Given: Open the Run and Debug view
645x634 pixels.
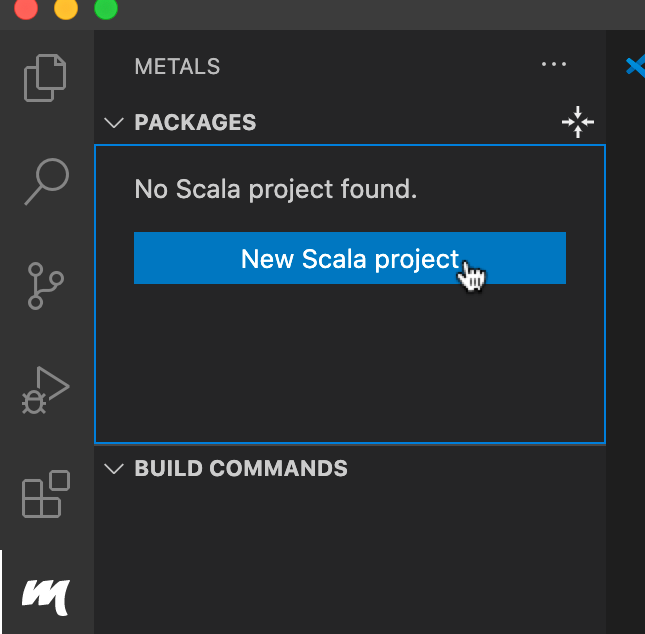Looking at the screenshot, I should pyautogui.click(x=46, y=390).
